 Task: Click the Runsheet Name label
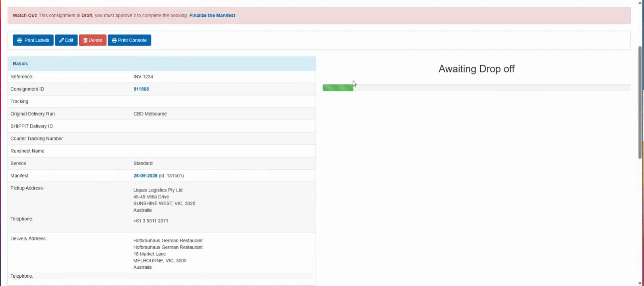coord(27,151)
